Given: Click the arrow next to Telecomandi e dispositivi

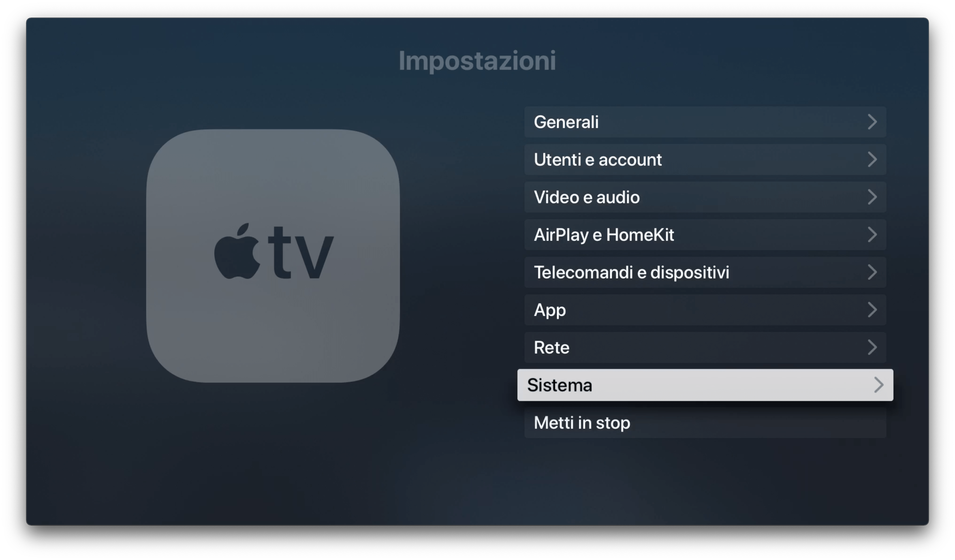Looking at the screenshot, I should [872, 272].
